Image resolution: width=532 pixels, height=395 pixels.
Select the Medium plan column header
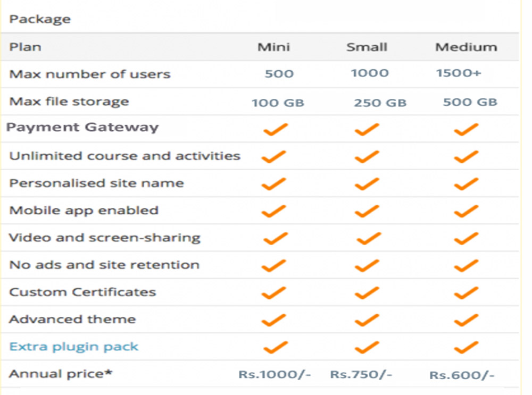click(466, 47)
